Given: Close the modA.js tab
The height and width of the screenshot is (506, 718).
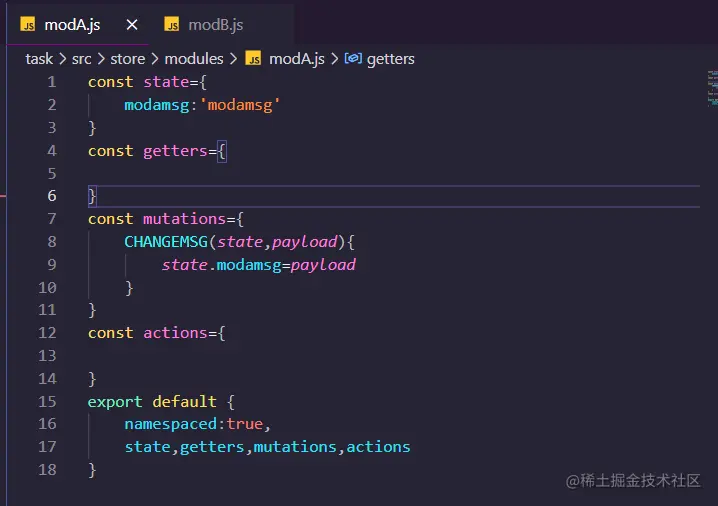Looking at the screenshot, I should point(132,25).
